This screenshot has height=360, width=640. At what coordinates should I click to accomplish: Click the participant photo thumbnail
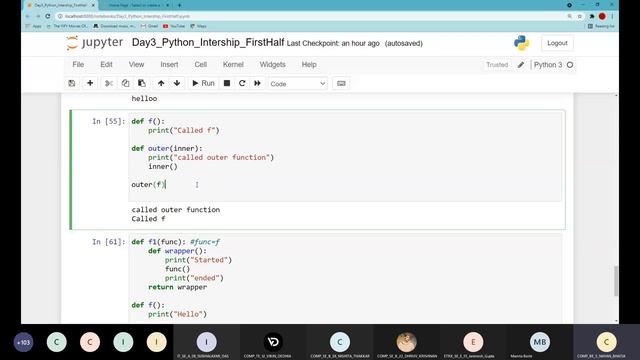(407, 342)
